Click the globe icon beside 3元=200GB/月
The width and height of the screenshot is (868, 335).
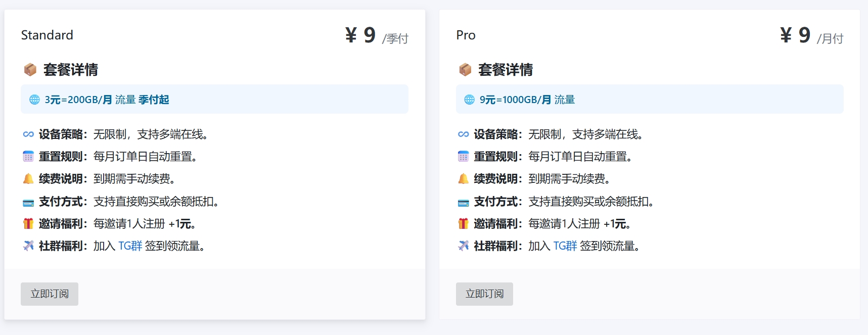coord(34,100)
